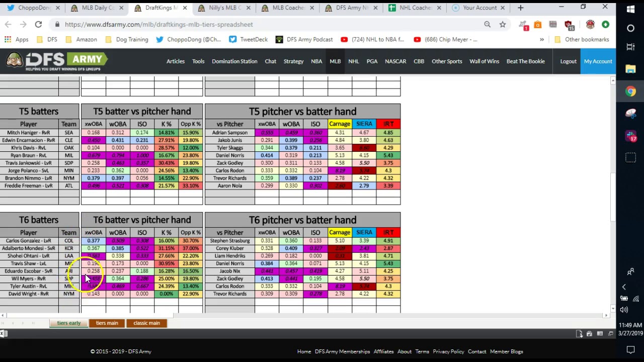Viewport: 644px width, 362px height.
Task: Open the Apps grid in bookmarks bar
Action: tap(17, 39)
